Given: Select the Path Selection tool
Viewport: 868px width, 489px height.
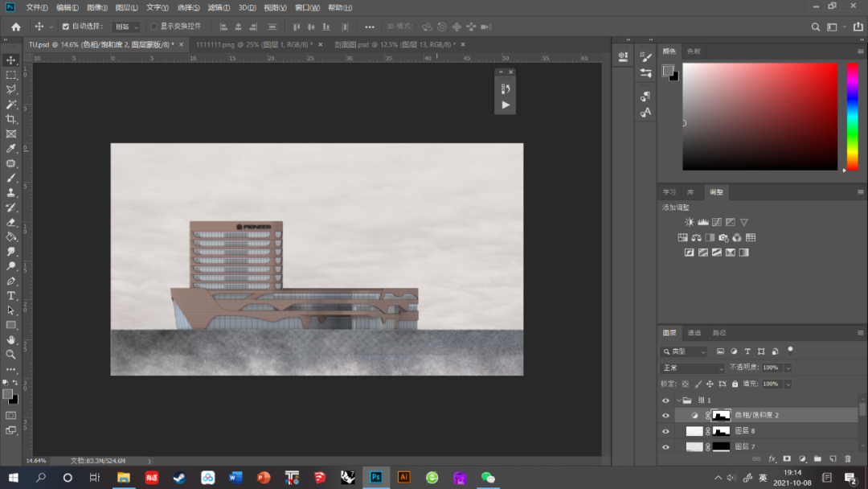Looking at the screenshot, I should (x=11, y=310).
